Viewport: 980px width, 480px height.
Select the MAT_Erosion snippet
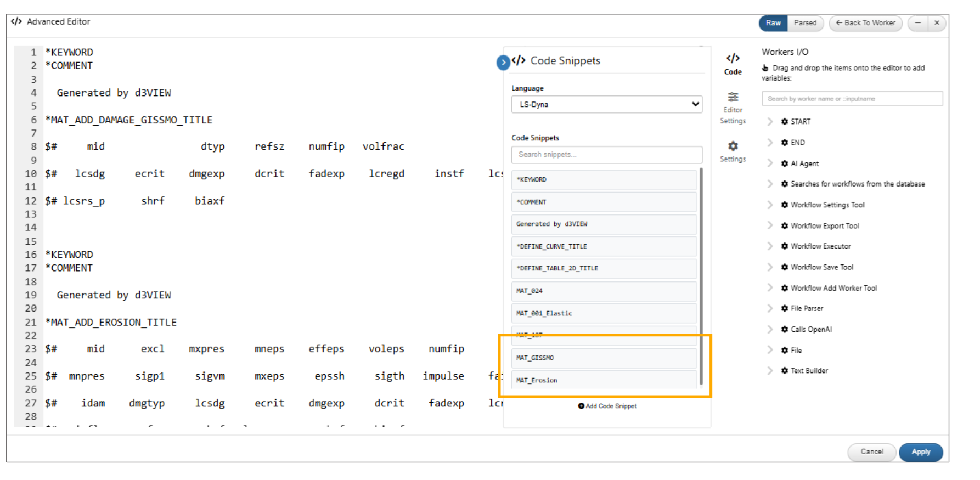point(604,380)
